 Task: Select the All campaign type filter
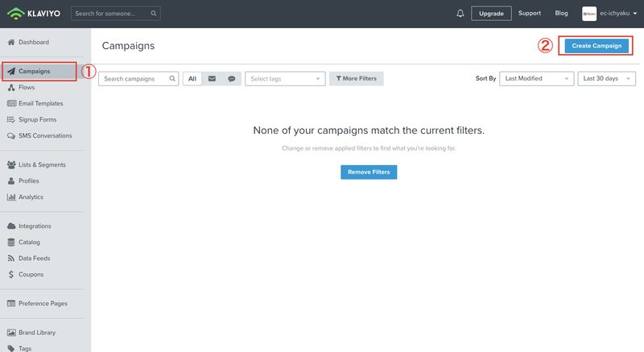tap(192, 78)
